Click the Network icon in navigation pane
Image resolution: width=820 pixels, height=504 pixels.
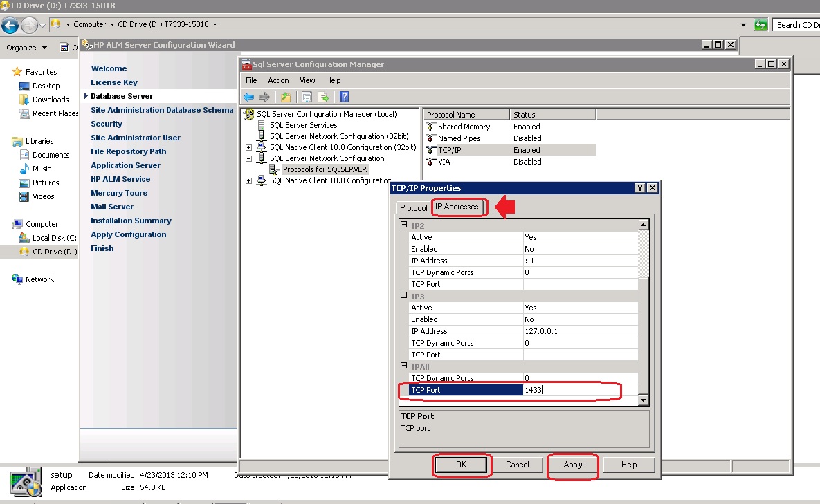(17, 279)
